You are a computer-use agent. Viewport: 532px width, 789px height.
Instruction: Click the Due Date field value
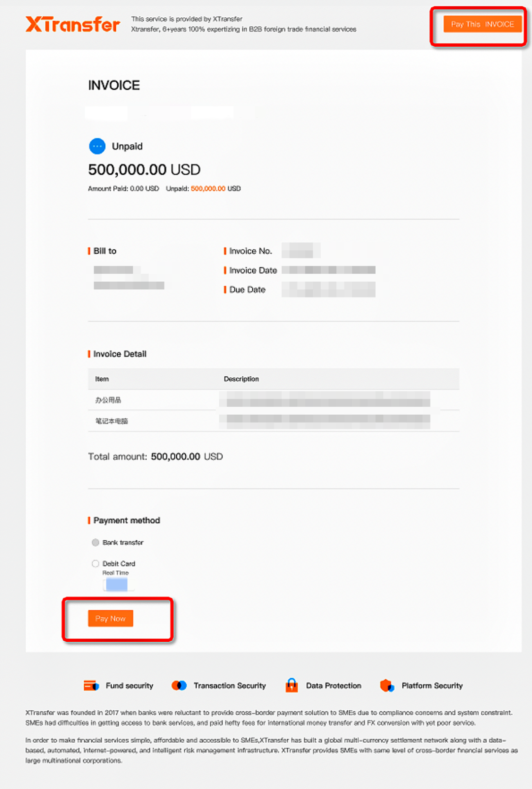[x=329, y=290]
